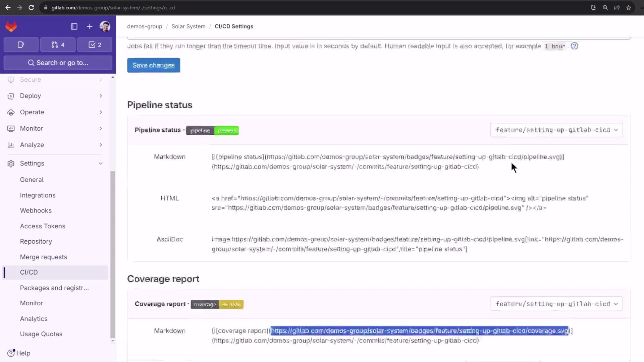Click Solar System breadcrumb link
Viewport: 644px width, 362px height.
point(188,26)
